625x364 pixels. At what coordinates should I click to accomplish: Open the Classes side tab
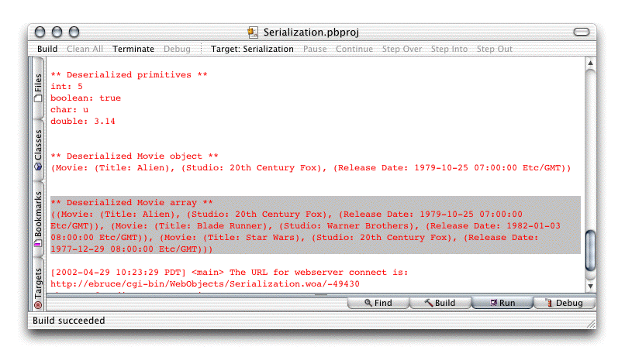[38, 150]
